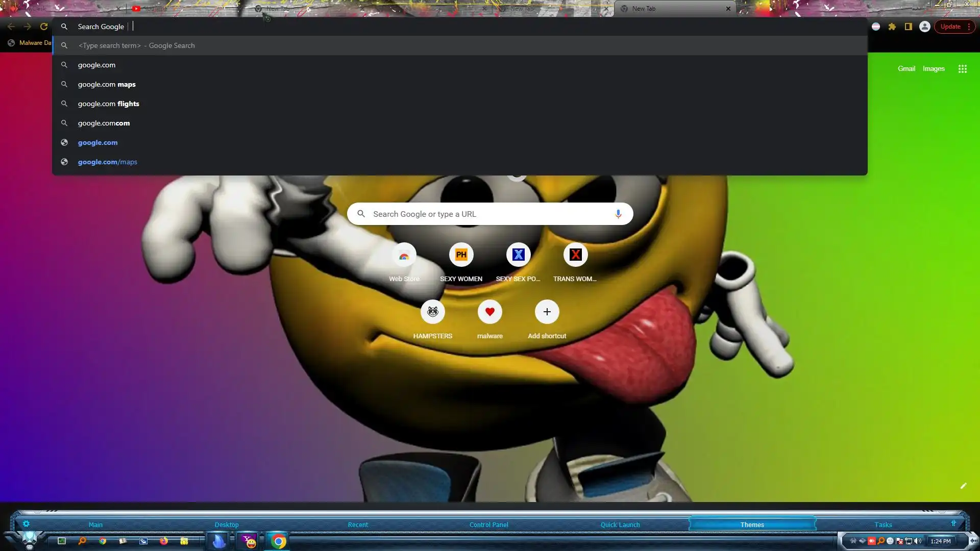Open the HAMPSTERS shortcut tile
Screen dimensions: 980x551
(x=432, y=312)
